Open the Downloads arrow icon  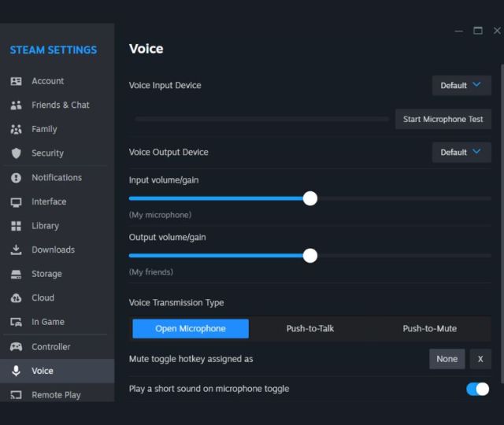(x=16, y=249)
